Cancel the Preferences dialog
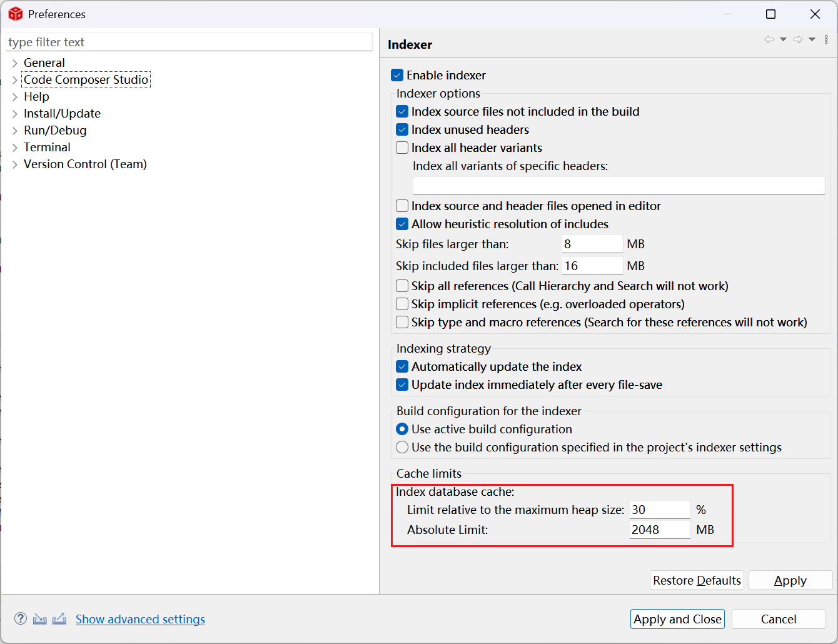 [x=779, y=619]
